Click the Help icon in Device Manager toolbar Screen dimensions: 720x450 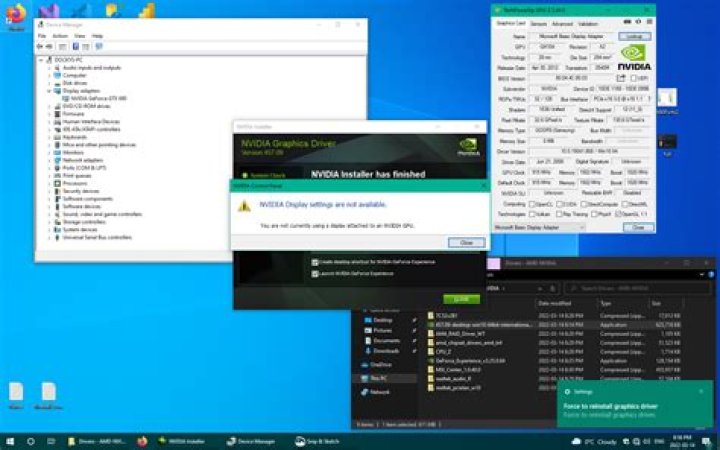coord(76,46)
